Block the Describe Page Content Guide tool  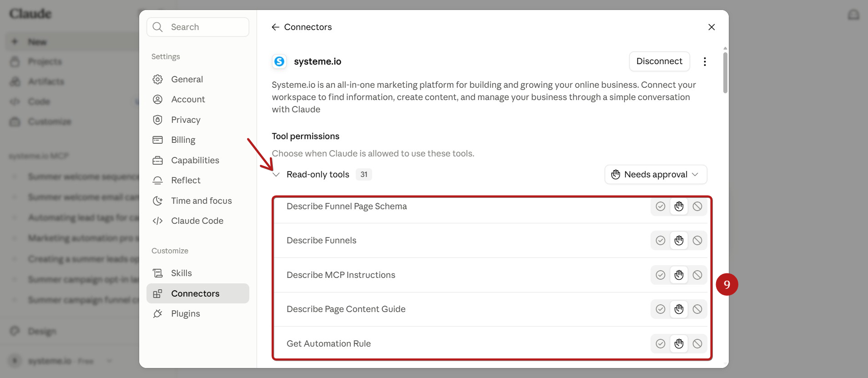[697, 309]
